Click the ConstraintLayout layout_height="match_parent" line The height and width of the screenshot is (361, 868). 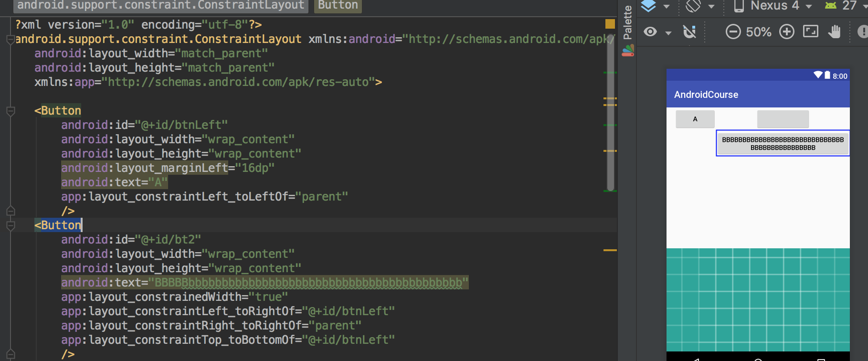pos(154,68)
